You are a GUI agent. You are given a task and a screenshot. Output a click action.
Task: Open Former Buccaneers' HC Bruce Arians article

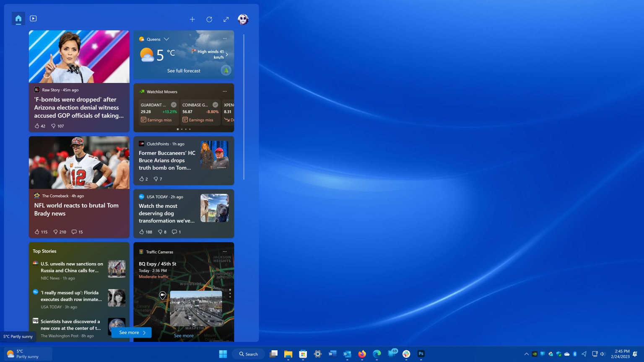point(167,160)
